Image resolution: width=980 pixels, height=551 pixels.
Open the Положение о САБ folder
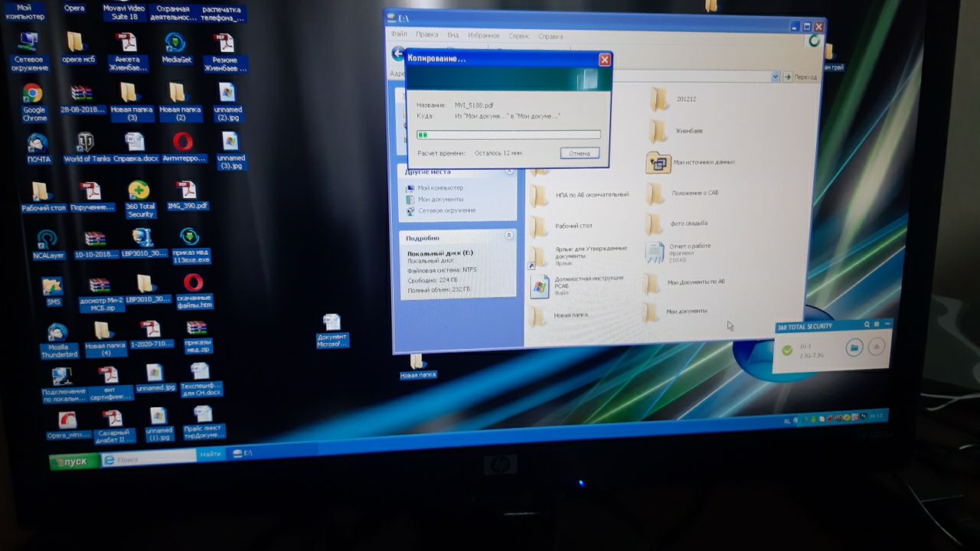coord(681,194)
